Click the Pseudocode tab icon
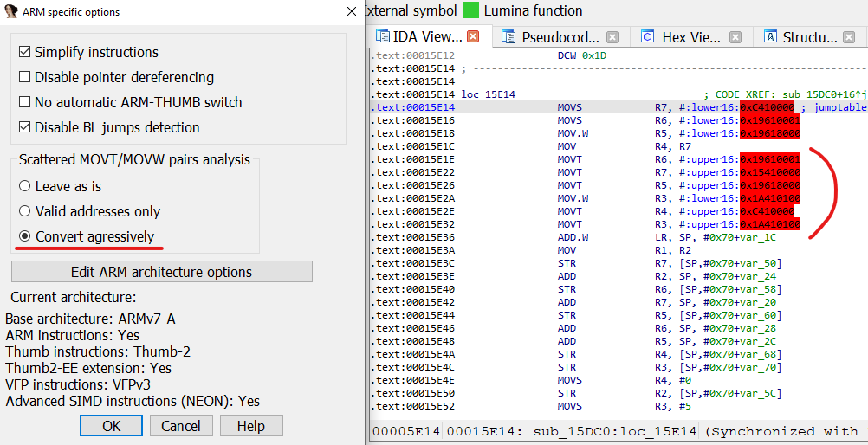 pos(508,36)
